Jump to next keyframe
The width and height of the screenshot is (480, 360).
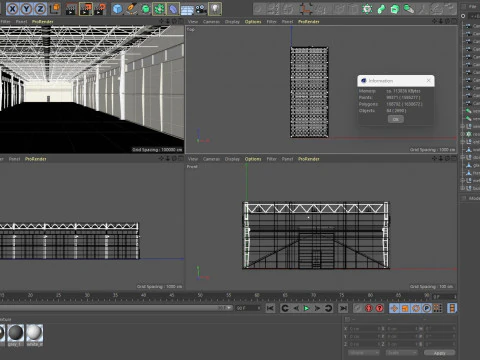click(x=328, y=308)
